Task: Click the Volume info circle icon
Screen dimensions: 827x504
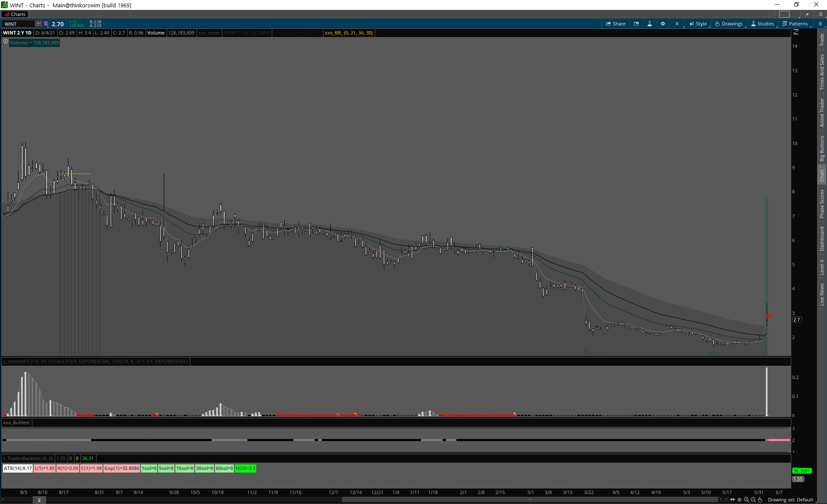Action: [x=6, y=42]
